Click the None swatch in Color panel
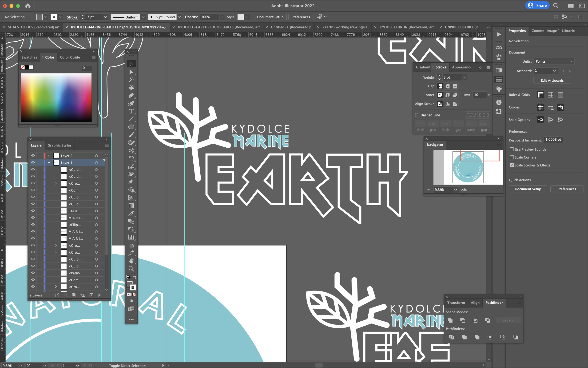 pyautogui.click(x=23, y=67)
